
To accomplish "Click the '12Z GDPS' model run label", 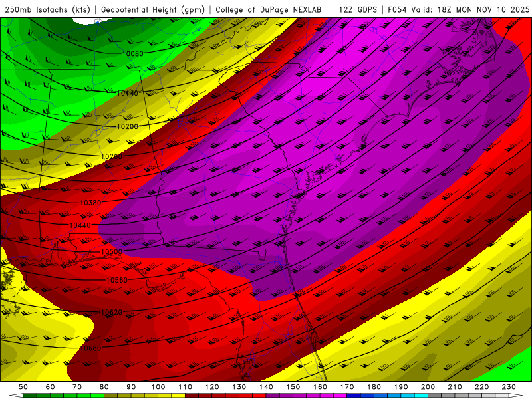I will click(x=358, y=10).
